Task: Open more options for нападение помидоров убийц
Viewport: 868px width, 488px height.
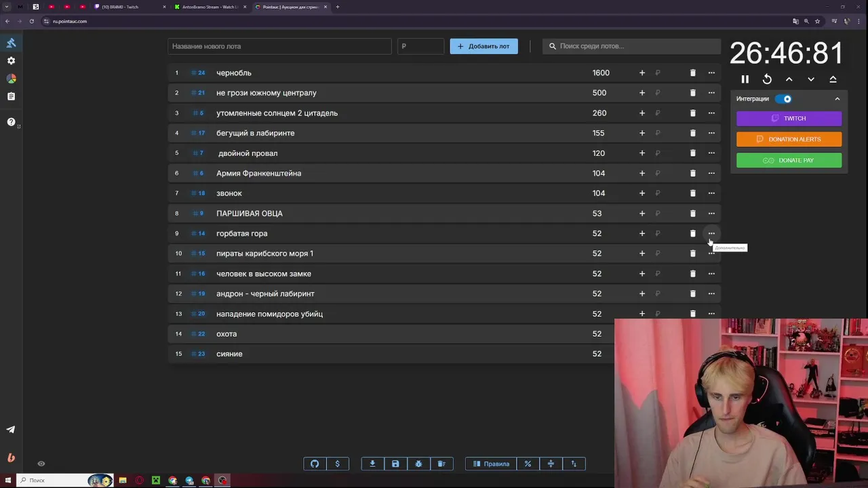Action: [711, 314]
